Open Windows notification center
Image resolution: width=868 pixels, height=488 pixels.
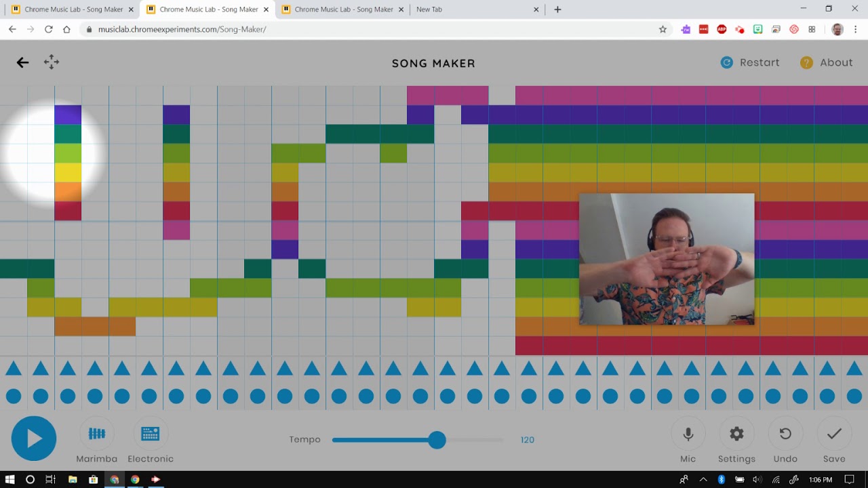pos(850,479)
